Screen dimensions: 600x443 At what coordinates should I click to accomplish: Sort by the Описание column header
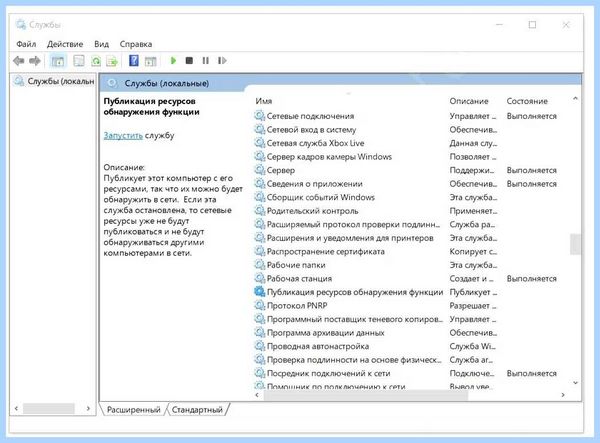point(469,101)
